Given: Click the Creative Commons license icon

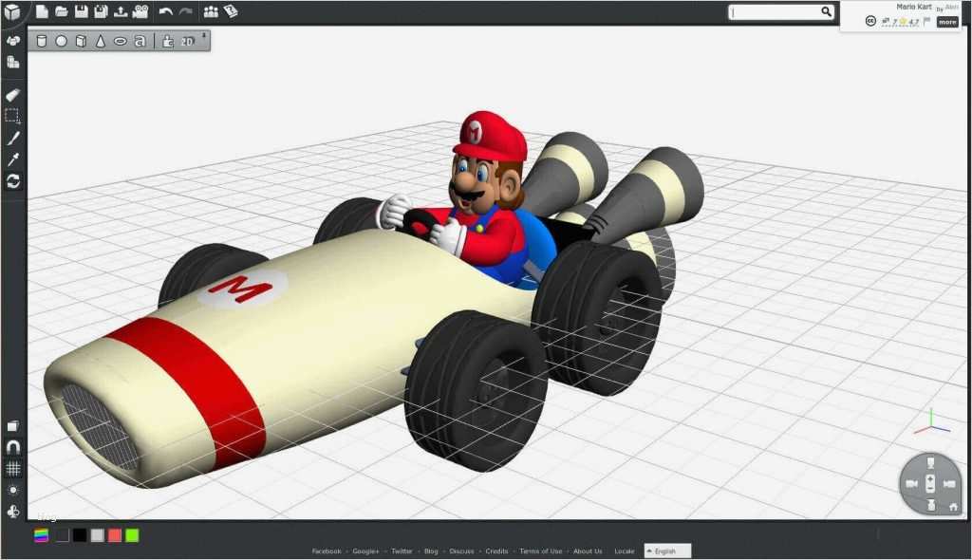Looking at the screenshot, I should click(x=870, y=22).
